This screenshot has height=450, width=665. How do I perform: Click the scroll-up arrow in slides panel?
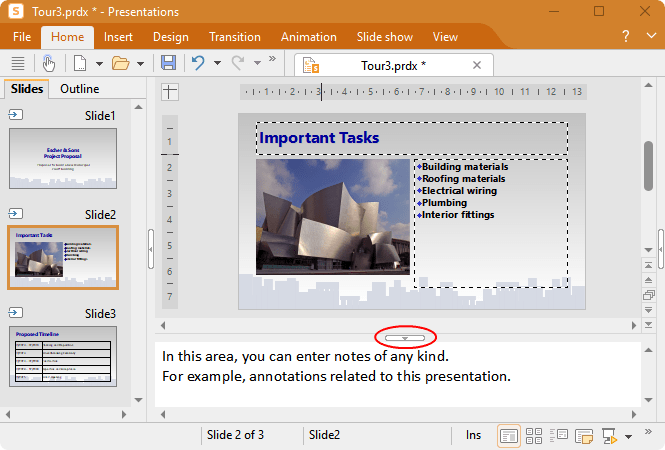[x=138, y=107]
